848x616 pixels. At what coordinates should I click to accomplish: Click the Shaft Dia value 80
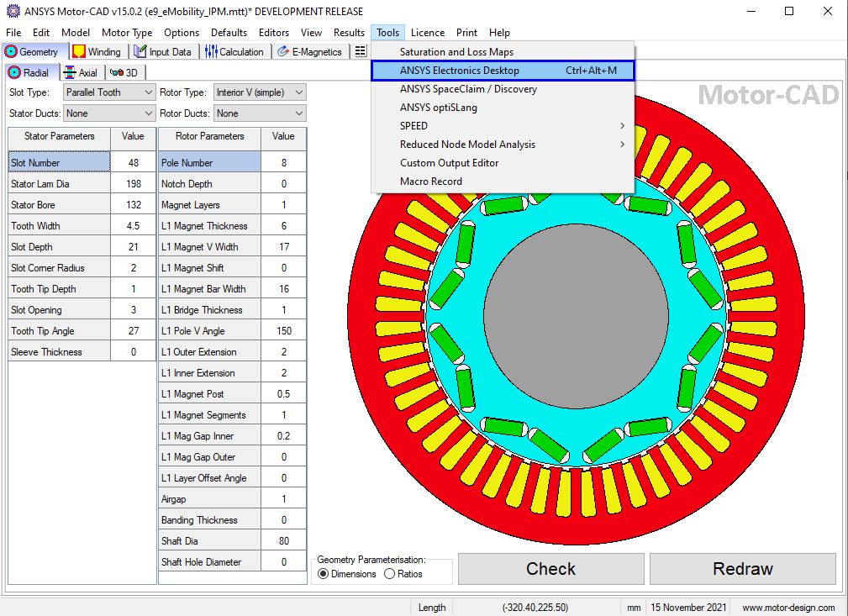click(x=284, y=541)
